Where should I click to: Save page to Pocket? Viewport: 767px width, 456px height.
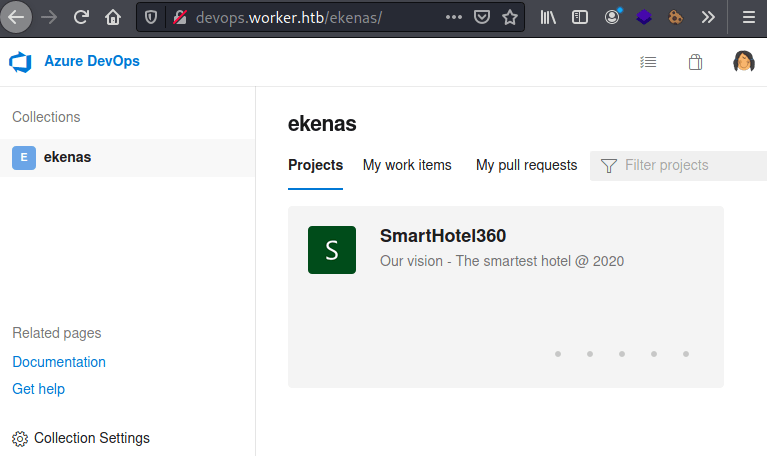pos(482,18)
